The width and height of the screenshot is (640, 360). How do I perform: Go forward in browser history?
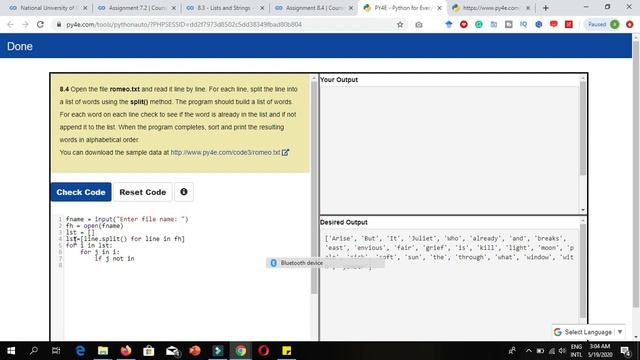point(25,24)
